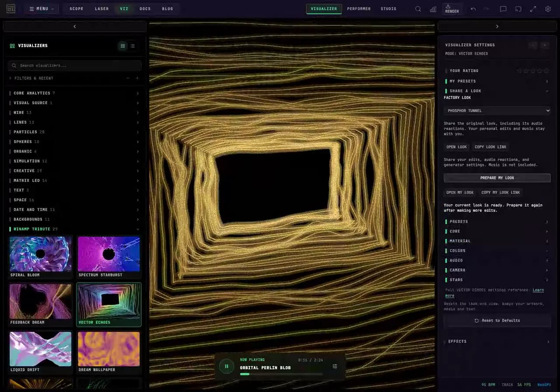This screenshot has width=560, height=392.
Task: Collapse the right panel with the chevron
Action: tap(497, 27)
